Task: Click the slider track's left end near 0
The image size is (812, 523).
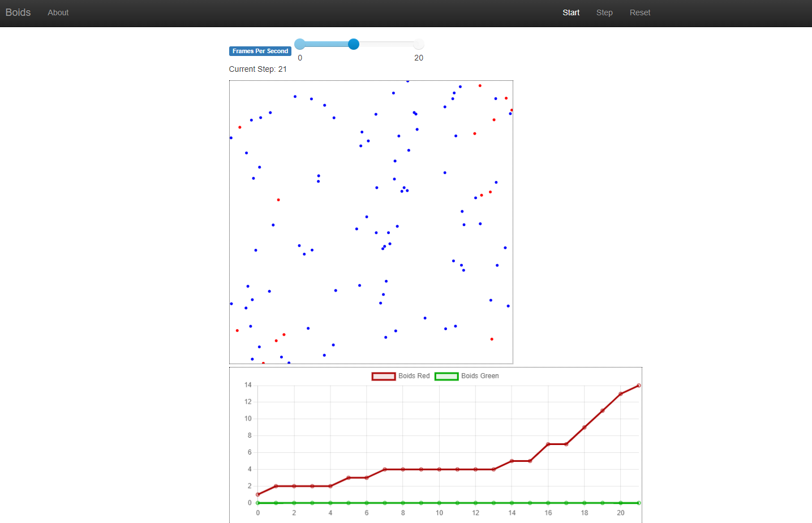Action: (300, 44)
